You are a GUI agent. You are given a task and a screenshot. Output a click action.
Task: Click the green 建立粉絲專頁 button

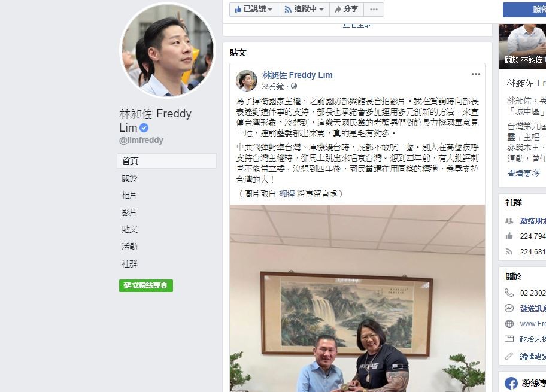[x=146, y=285]
